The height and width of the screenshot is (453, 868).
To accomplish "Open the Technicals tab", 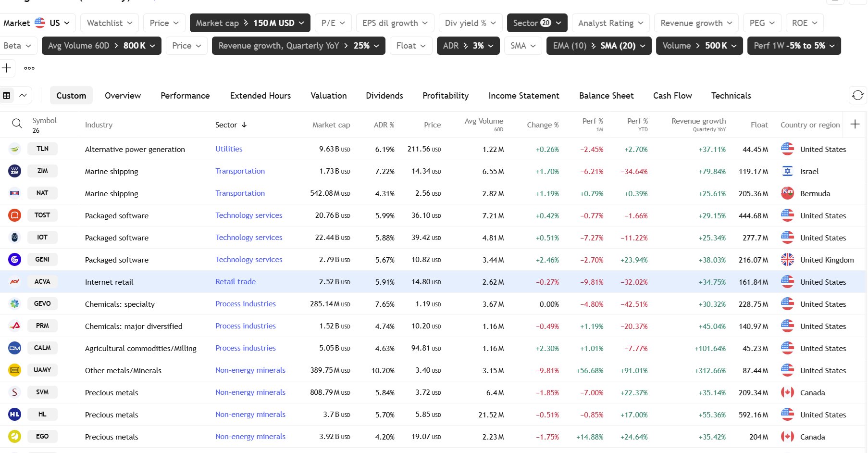I will [x=731, y=96].
